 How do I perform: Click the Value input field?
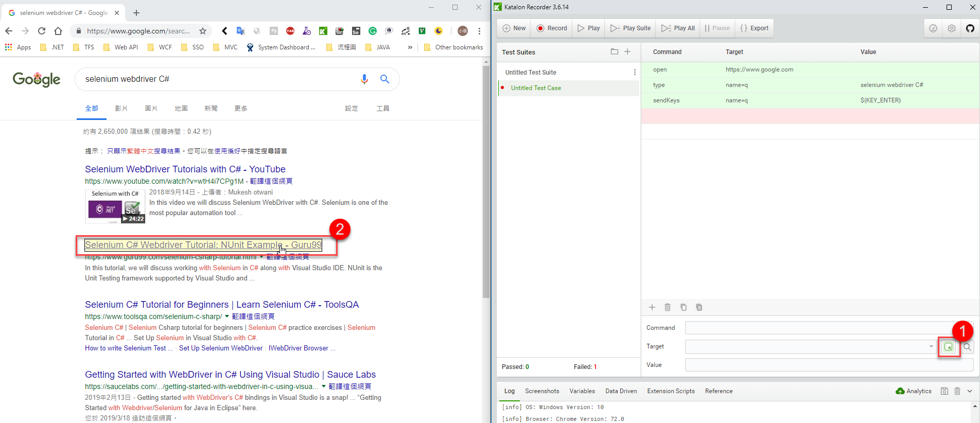coord(829,365)
